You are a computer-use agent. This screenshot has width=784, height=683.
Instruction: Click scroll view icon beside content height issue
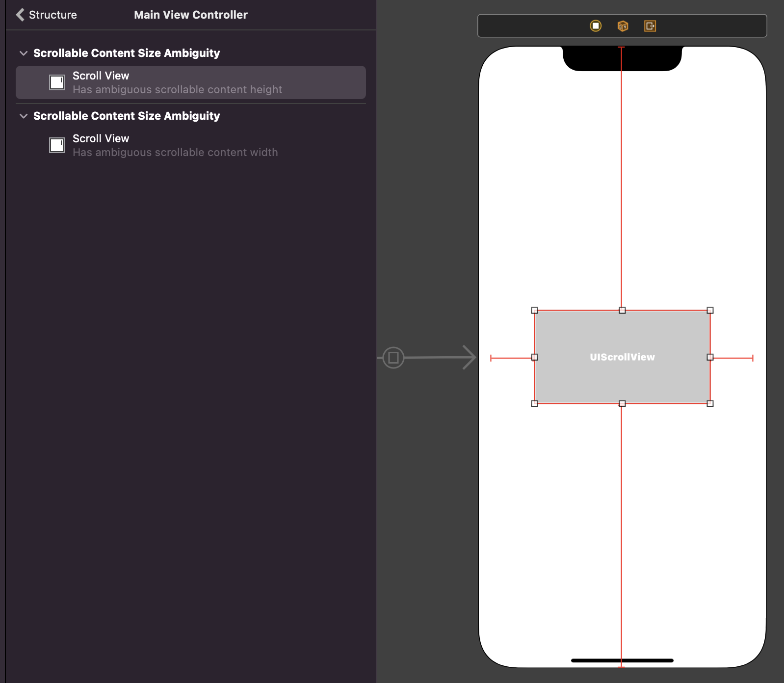click(x=57, y=82)
